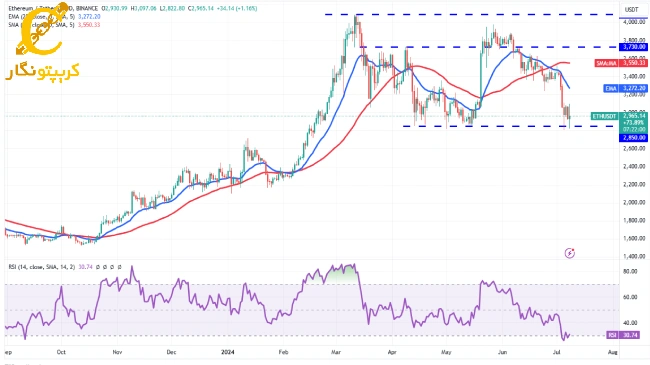Click the RSI 40.00 axis label
The width and height of the screenshot is (650, 365).
pyautogui.click(x=630, y=323)
